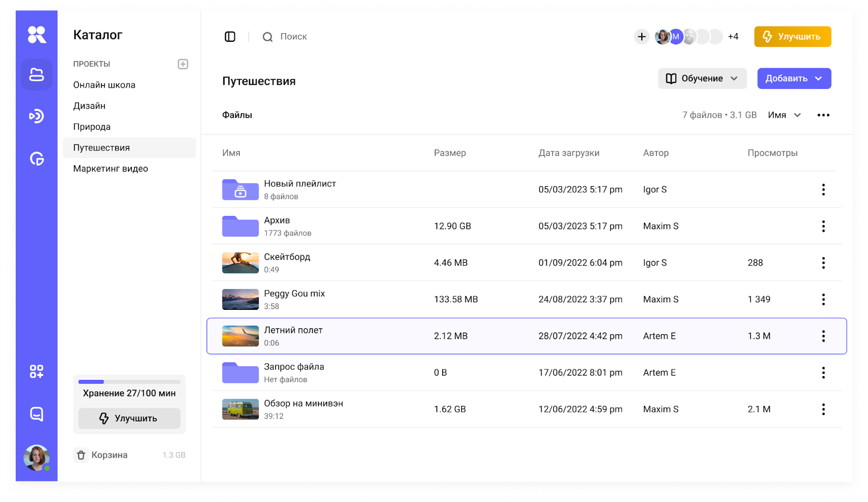Click the 12.90 GB size value

click(x=452, y=226)
